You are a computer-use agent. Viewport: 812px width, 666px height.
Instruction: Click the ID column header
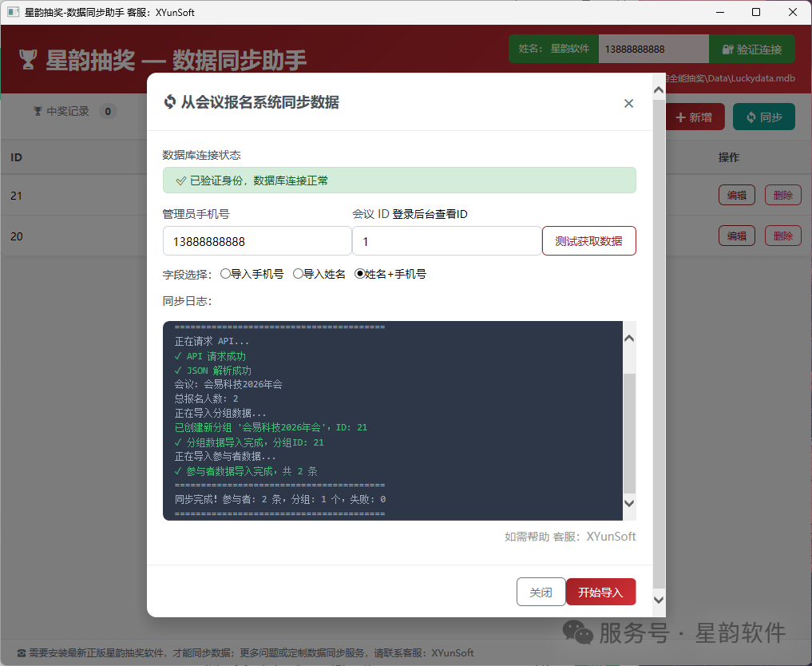point(17,157)
